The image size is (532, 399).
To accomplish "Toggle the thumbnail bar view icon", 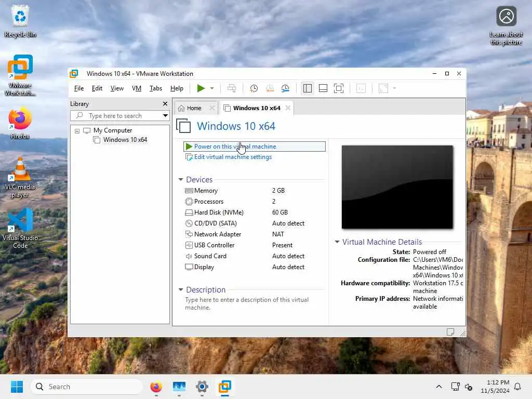I will click(x=323, y=88).
